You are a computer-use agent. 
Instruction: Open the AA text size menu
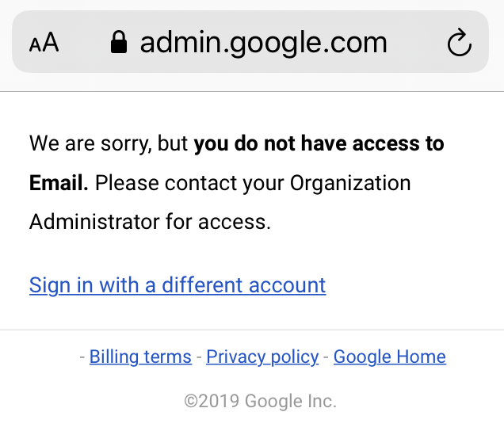44,42
